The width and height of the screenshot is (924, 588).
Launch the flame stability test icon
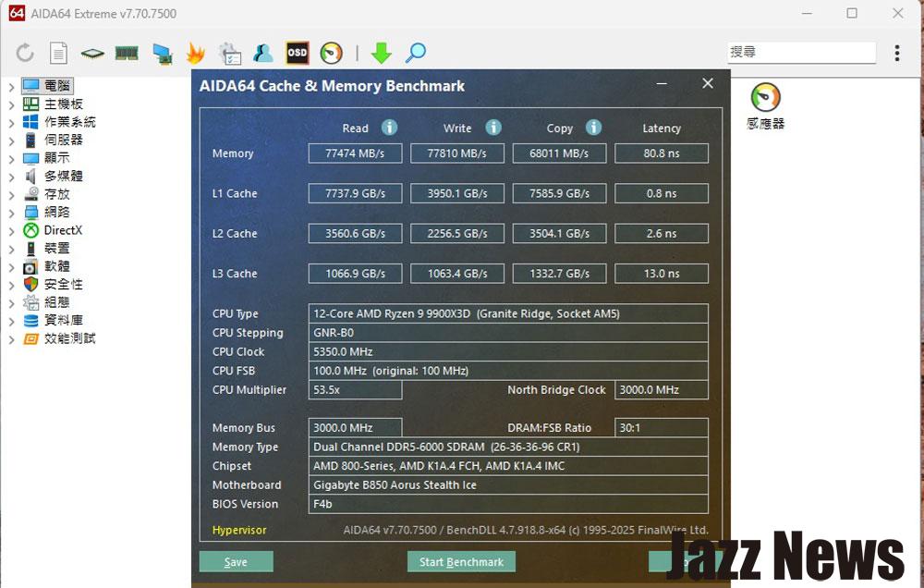(195, 53)
